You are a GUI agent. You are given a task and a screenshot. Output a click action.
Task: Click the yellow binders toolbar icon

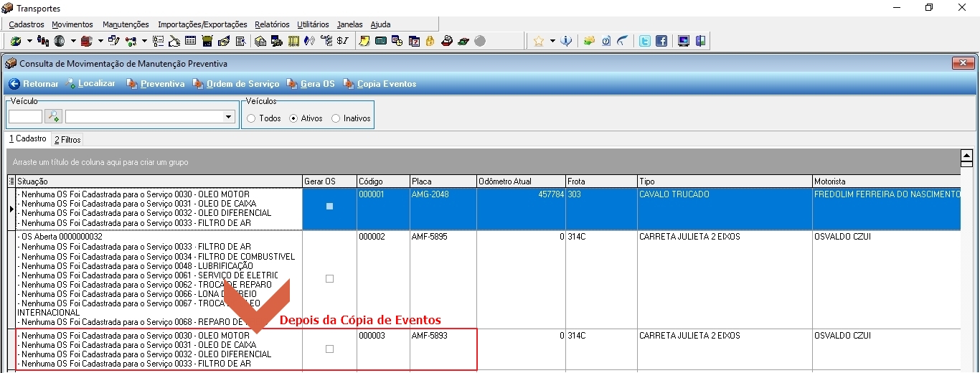coord(293,41)
